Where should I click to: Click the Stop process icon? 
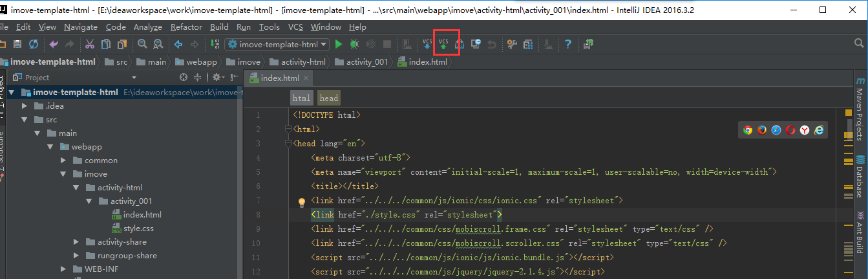click(x=387, y=44)
